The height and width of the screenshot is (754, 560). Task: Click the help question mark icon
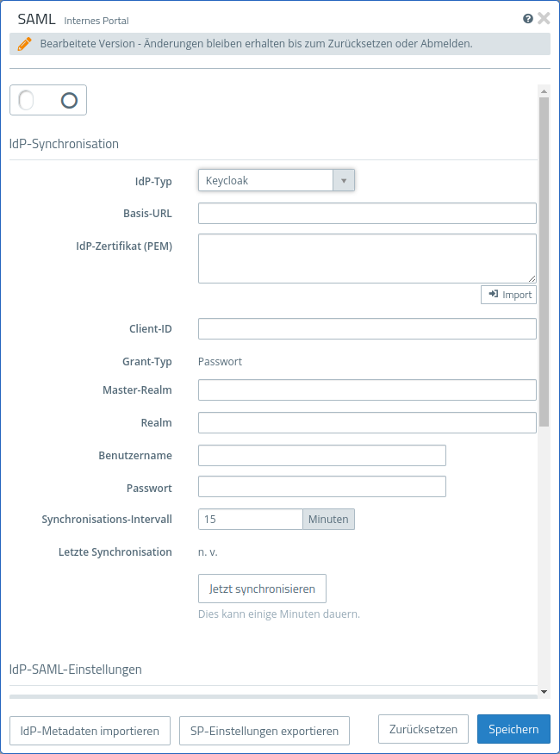[528, 18]
